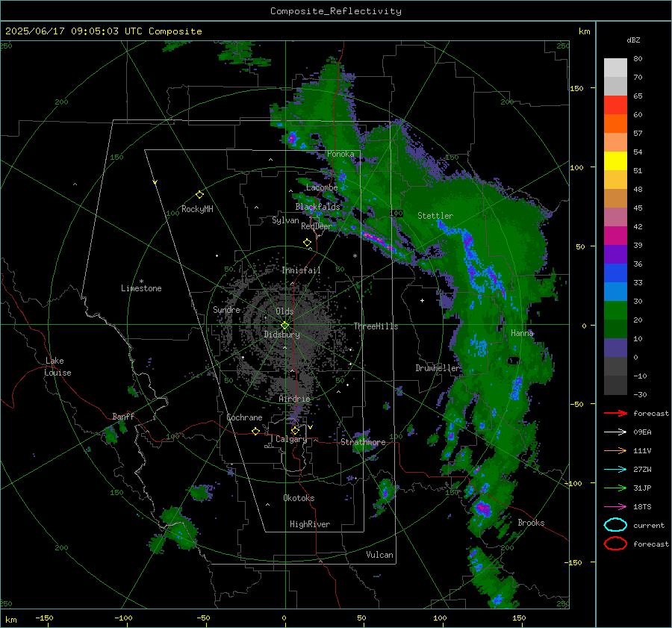
Task: Select the magenta swatch in dBZ scale
Action: click(x=615, y=236)
